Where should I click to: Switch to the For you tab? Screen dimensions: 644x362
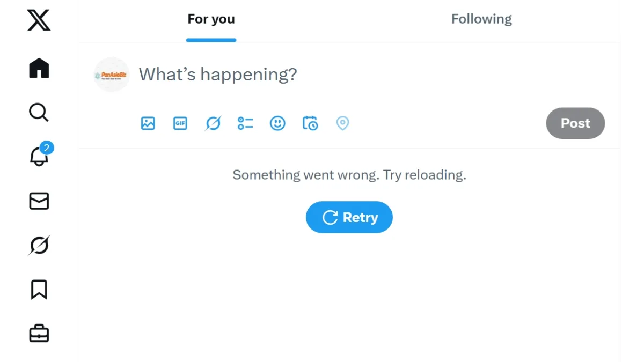point(211,20)
